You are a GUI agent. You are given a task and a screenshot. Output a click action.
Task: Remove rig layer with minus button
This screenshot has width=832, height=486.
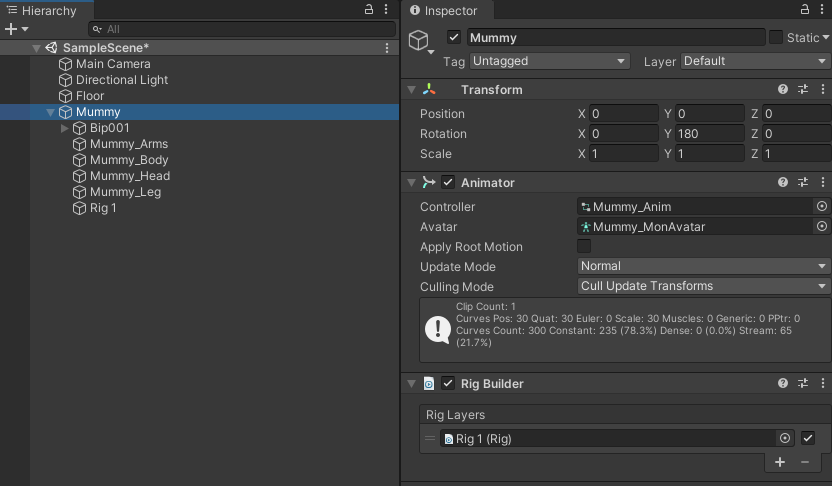coord(805,462)
